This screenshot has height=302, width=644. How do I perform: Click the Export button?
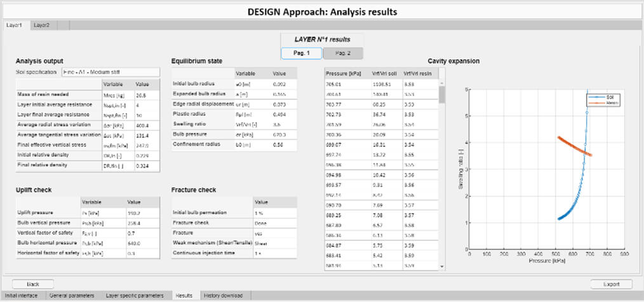point(611,284)
